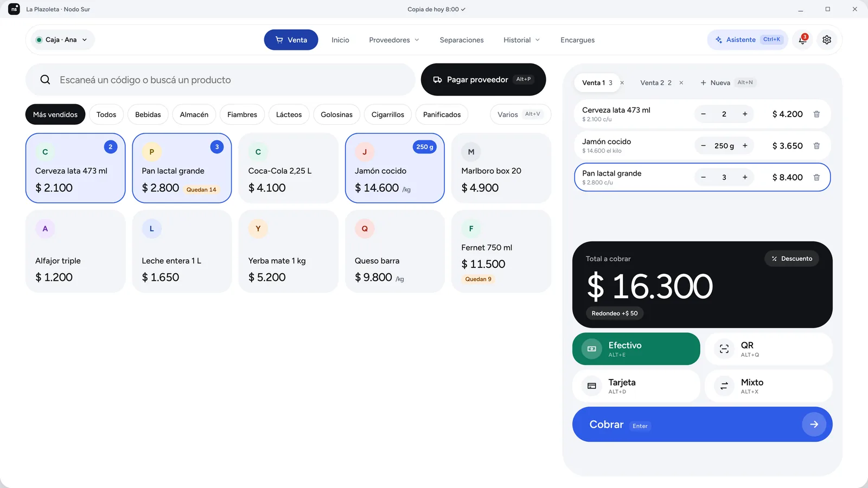Switch to Venta 2 tab
Viewport: 868px width, 488px height.
[655, 83]
